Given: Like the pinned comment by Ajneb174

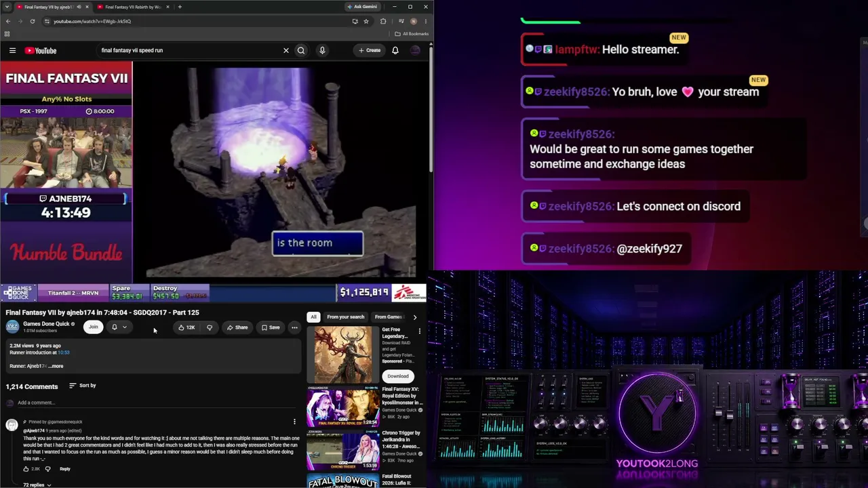Looking at the screenshot, I should (26, 469).
